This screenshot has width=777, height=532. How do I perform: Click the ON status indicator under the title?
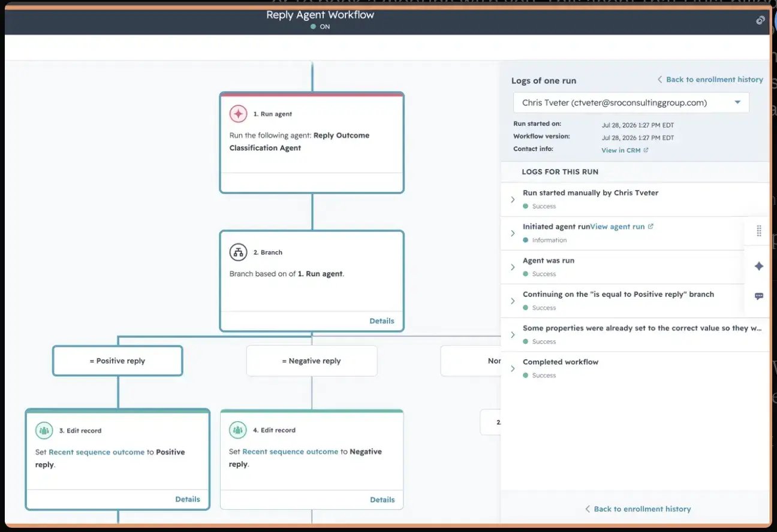tap(321, 27)
